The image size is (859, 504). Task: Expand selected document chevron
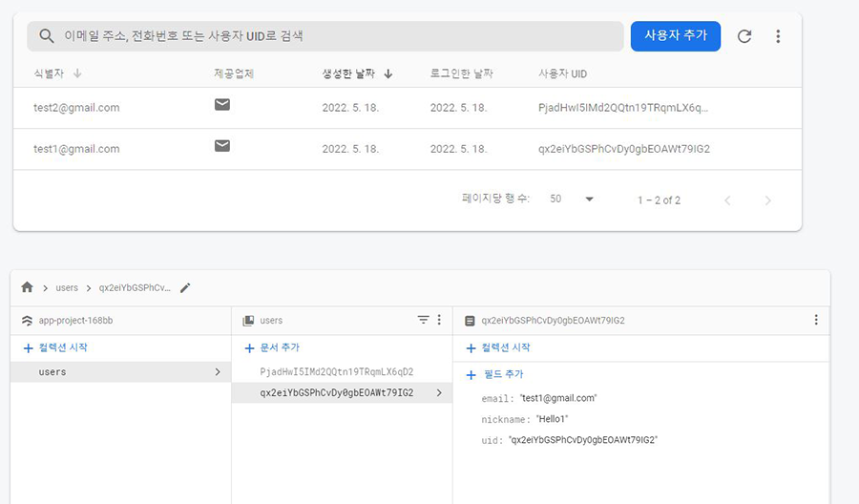(x=439, y=392)
